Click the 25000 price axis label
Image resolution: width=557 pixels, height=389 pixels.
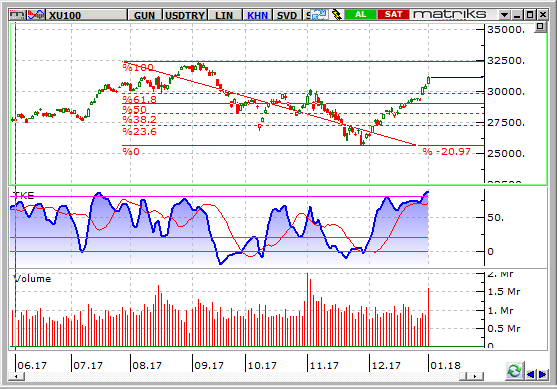506,153
